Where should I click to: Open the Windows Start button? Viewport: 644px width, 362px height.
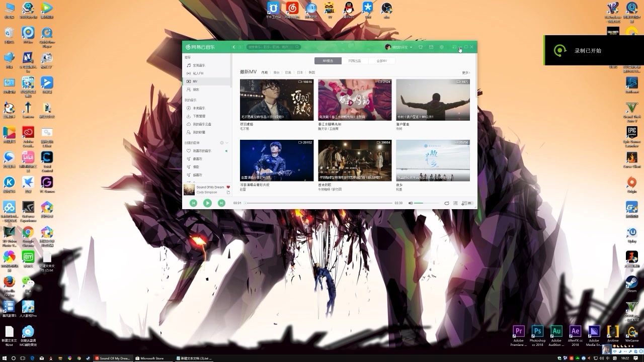point(5,358)
